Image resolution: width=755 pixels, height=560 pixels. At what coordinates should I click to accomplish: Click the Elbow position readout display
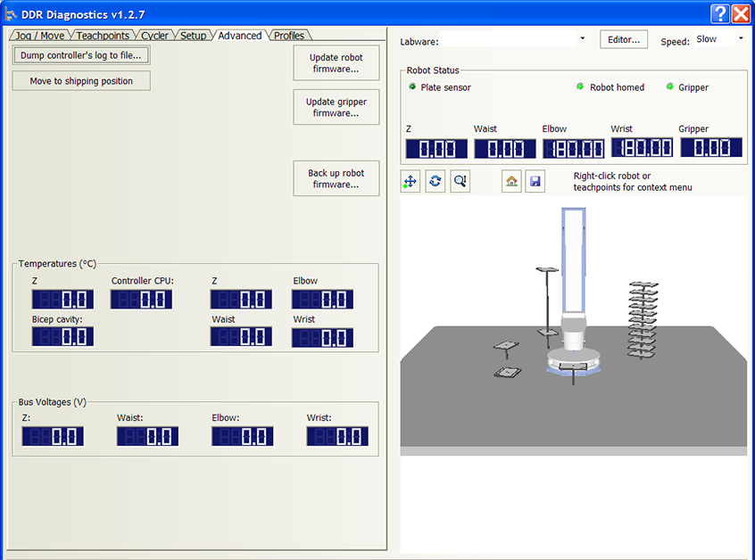[x=573, y=148]
